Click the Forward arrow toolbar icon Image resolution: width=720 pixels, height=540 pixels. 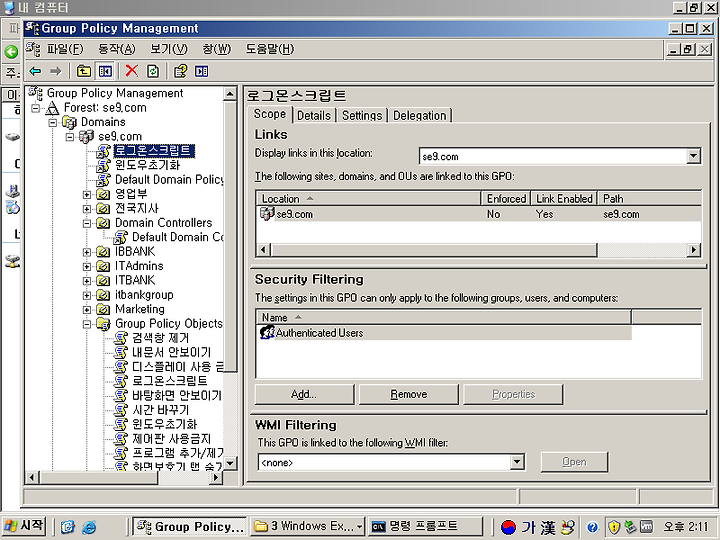point(56,71)
